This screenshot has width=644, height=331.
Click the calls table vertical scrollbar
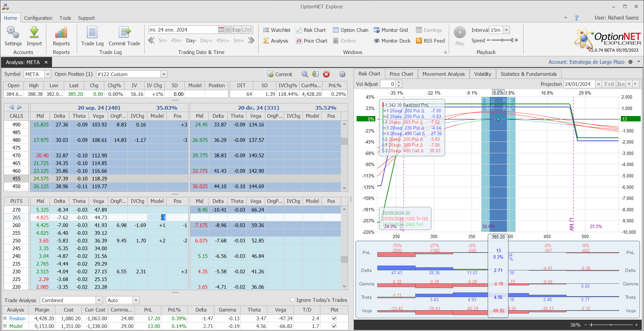click(x=344, y=156)
